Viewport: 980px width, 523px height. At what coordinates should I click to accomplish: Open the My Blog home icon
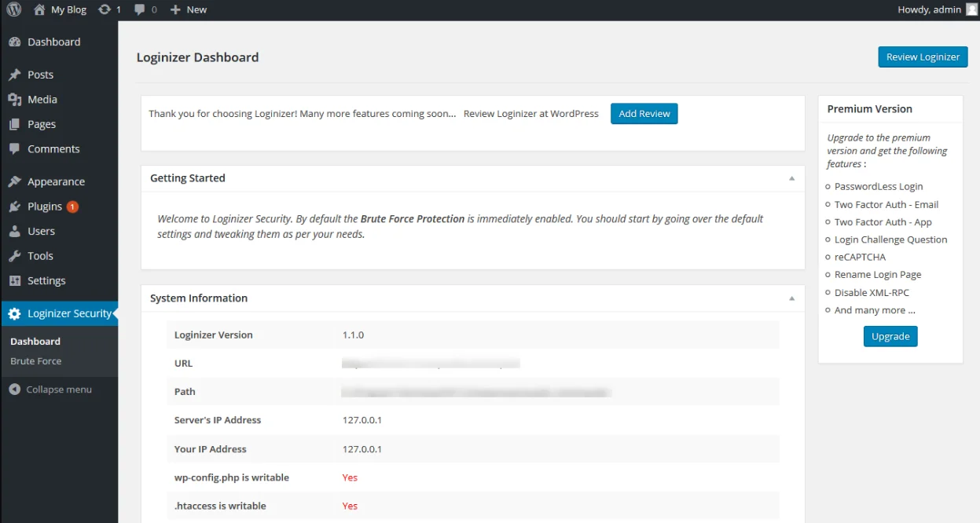point(39,9)
